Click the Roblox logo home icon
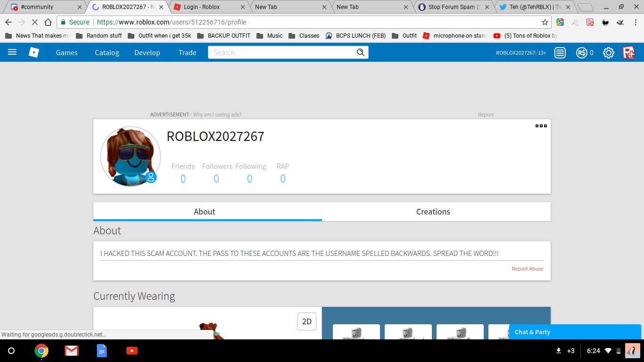This screenshot has height=362, width=644. [x=34, y=52]
